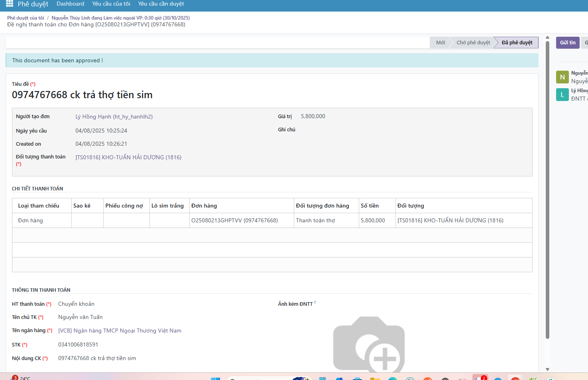
Task: Go to Phê duyệt của tôi breadcrumb
Action: point(26,18)
